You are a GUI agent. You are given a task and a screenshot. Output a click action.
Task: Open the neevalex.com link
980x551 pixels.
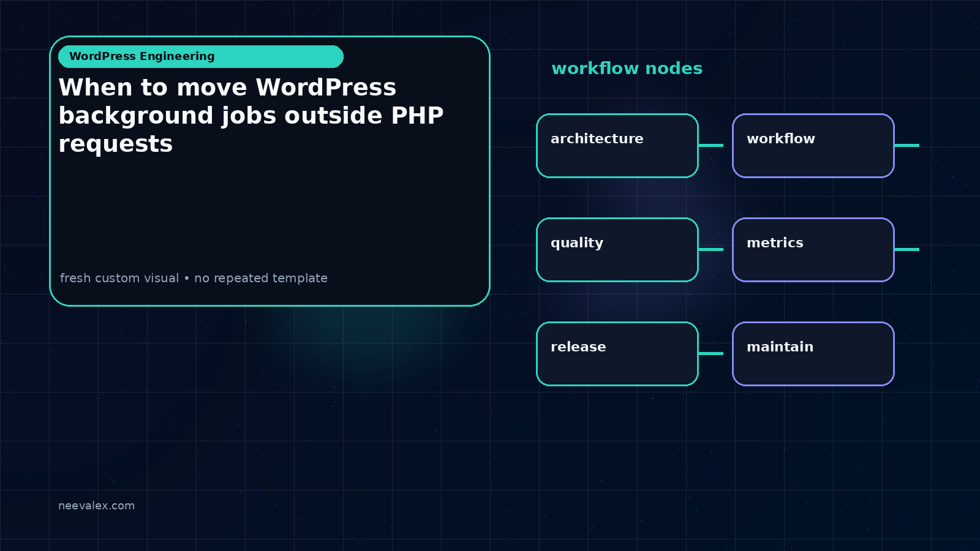(96, 506)
